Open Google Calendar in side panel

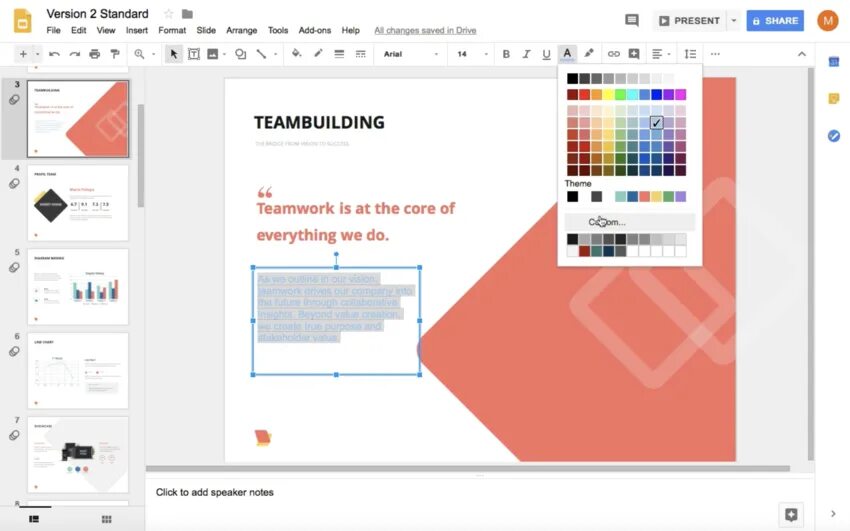pyautogui.click(x=834, y=62)
